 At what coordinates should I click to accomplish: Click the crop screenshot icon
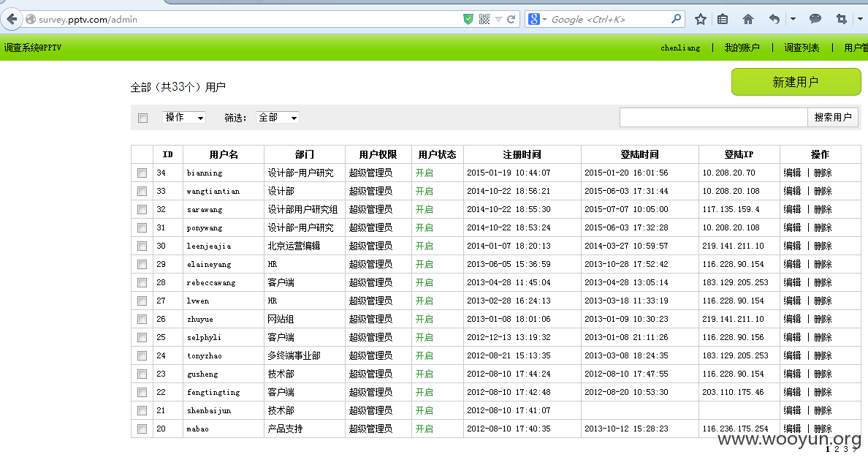click(842, 20)
